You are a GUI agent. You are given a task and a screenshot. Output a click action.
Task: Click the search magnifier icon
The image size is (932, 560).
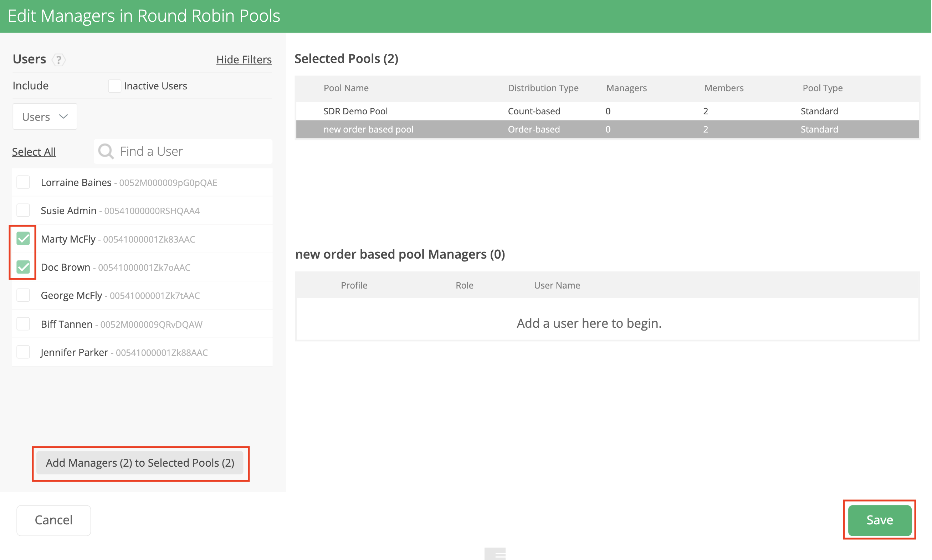[106, 151]
